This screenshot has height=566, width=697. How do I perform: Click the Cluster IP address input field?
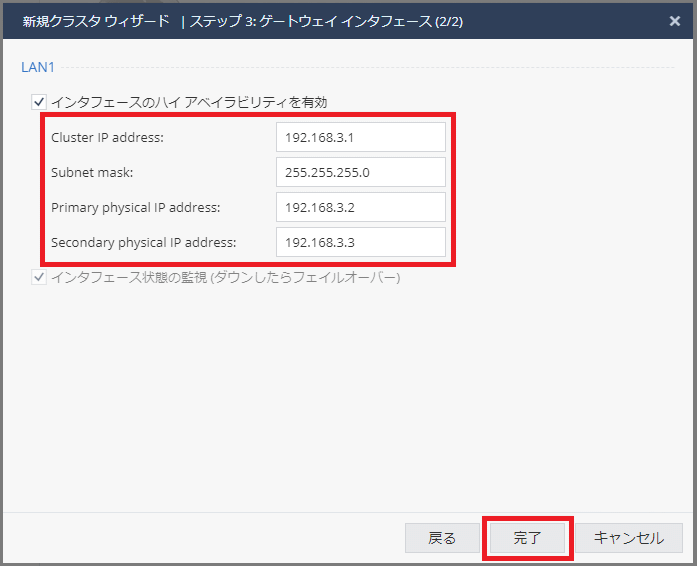(360, 137)
